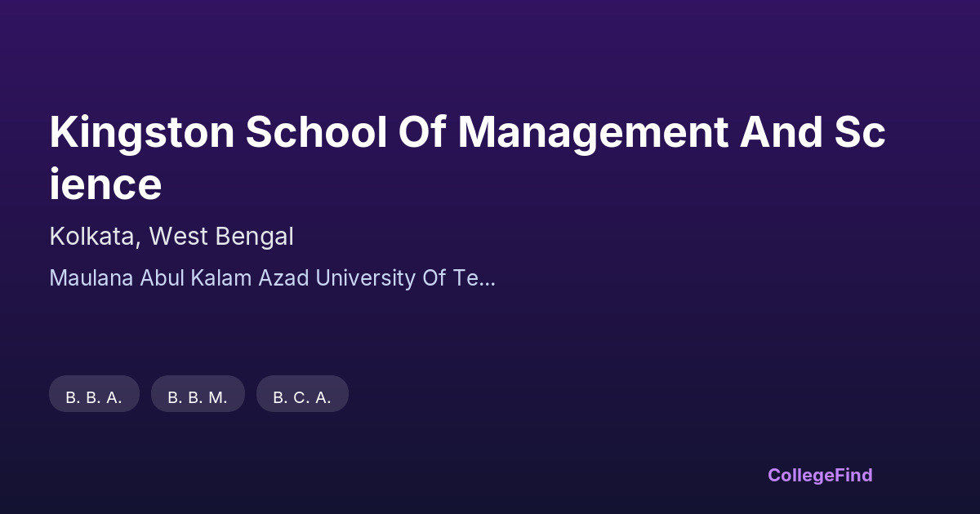The image size is (980, 514).
Task: Open Maulana Abul Kalam Azad University link
Action: [272, 278]
